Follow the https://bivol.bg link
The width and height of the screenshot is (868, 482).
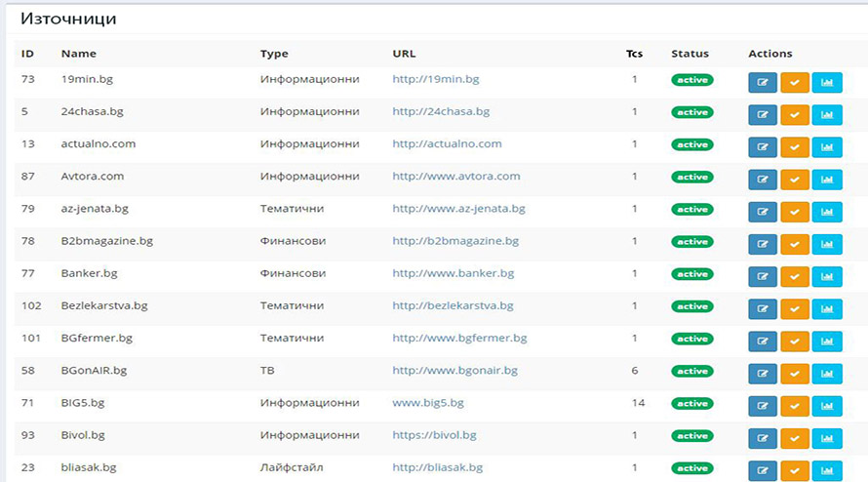(434, 435)
